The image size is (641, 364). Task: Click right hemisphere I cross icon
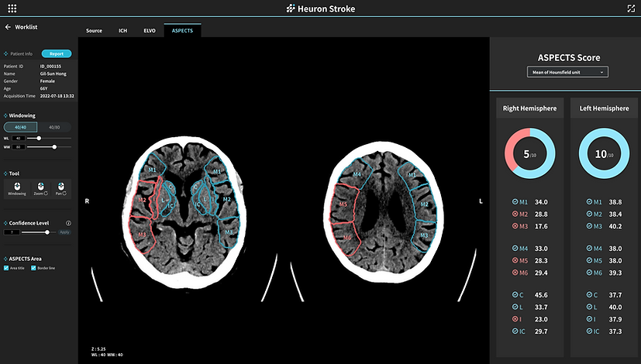tap(515, 319)
